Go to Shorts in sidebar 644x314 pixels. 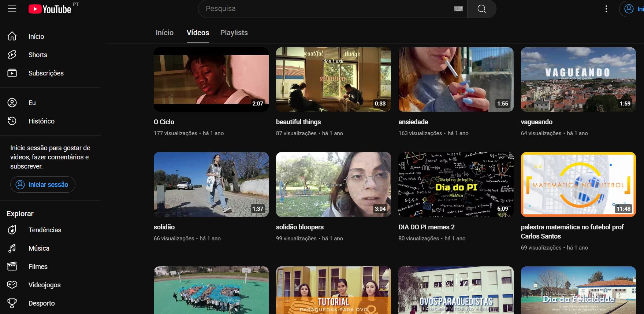[38, 55]
